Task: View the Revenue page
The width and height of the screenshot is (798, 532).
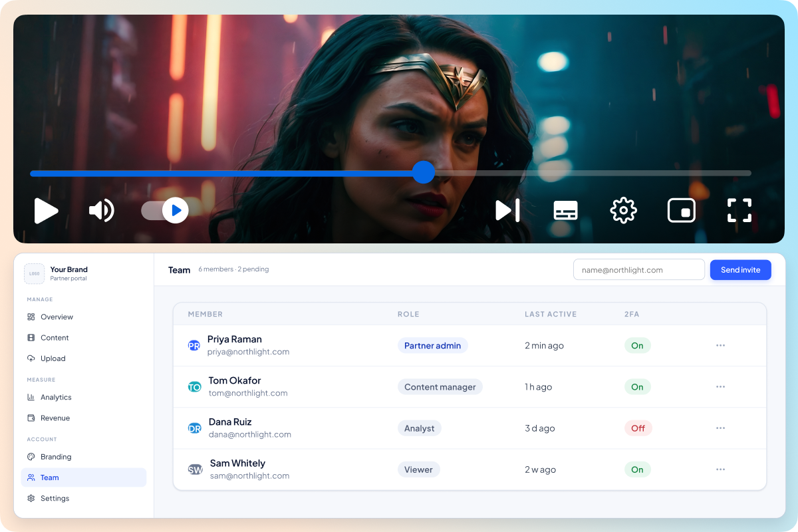Action: pyautogui.click(x=84, y=418)
